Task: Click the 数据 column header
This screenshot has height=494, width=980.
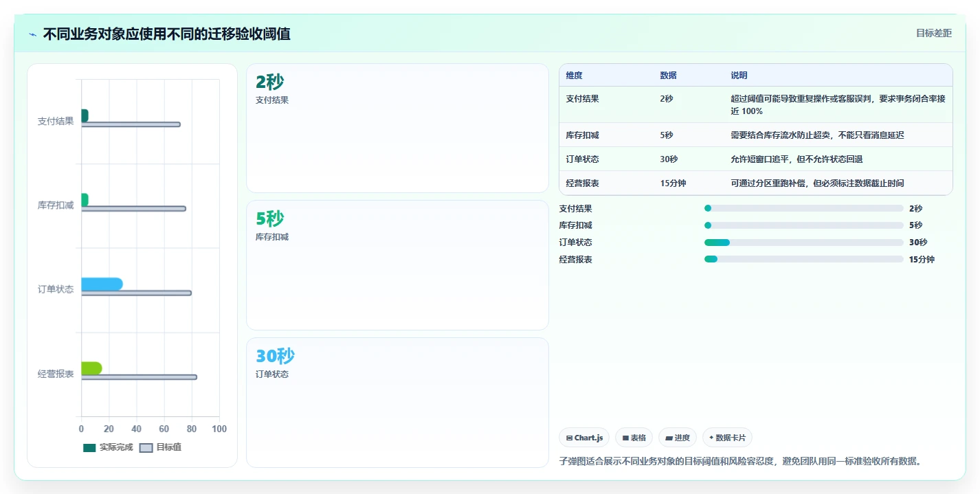Action: coord(668,76)
